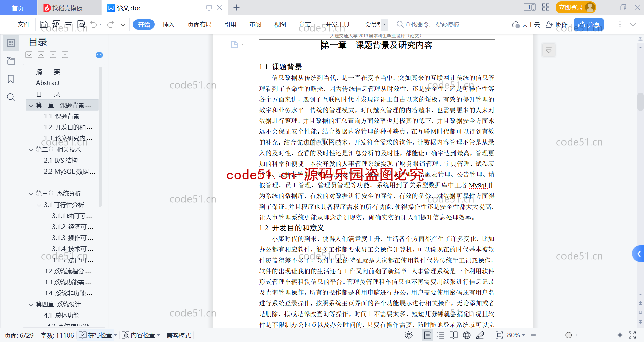Collapse the 第二章 相关技术 tree node
This screenshot has height=342, width=644.
pyautogui.click(x=31, y=150)
